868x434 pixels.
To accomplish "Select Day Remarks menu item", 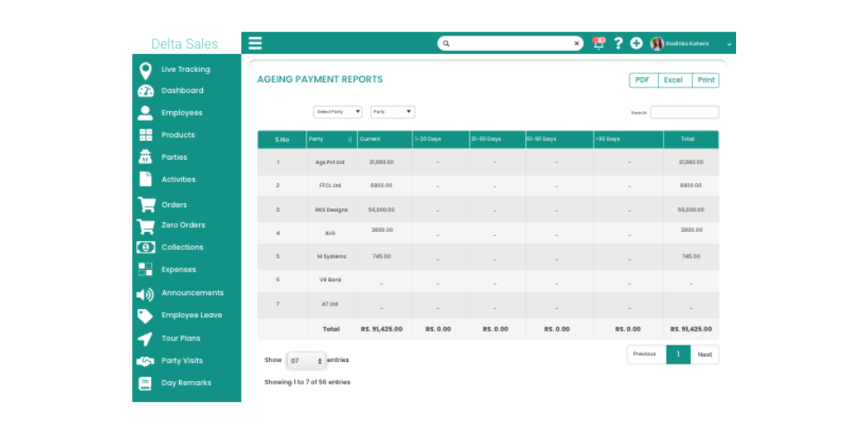I will [186, 383].
